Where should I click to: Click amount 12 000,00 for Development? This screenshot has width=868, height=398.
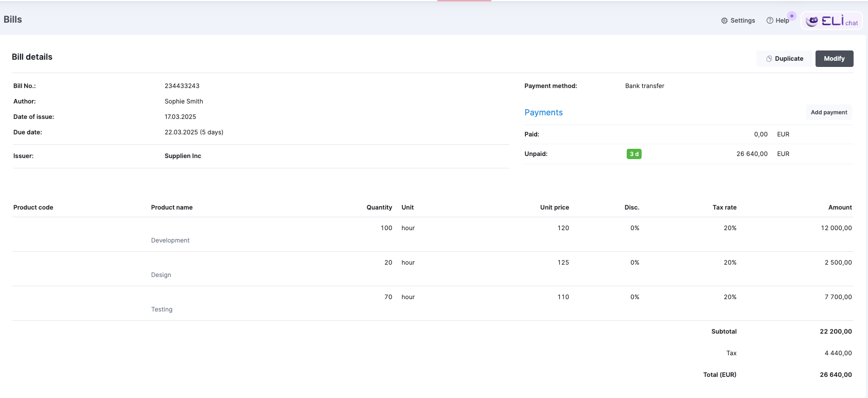[837, 228]
